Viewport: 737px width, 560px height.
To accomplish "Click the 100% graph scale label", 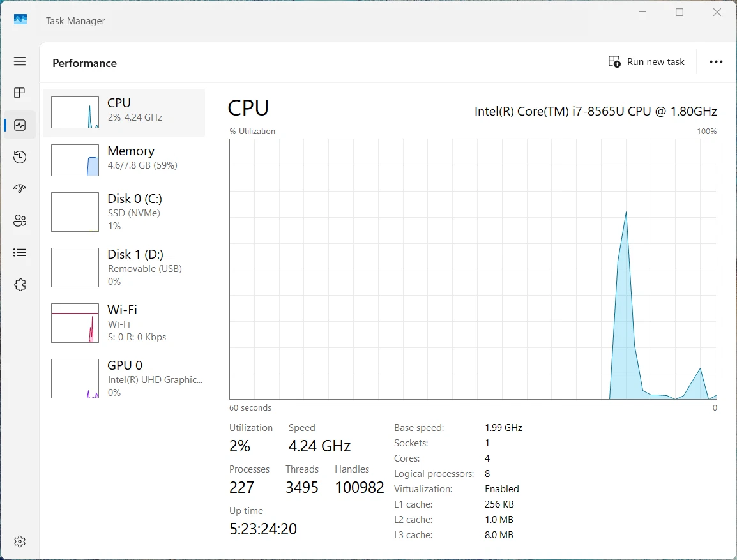I will click(707, 131).
